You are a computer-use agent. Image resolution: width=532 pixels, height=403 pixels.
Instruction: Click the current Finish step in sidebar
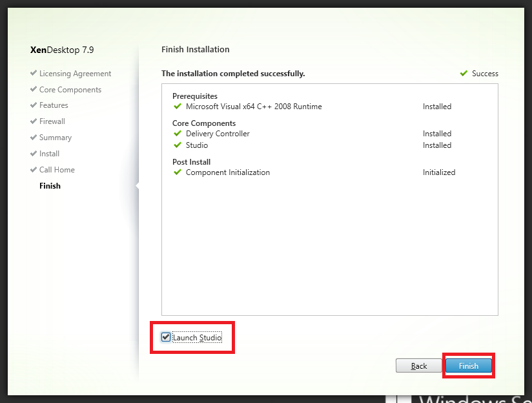tap(50, 186)
